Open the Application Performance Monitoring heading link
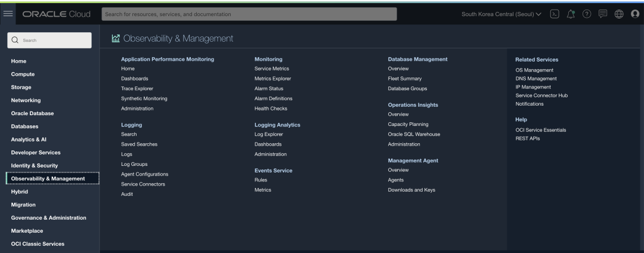The width and height of the screenshot is (644, 253). click(168, 59)
